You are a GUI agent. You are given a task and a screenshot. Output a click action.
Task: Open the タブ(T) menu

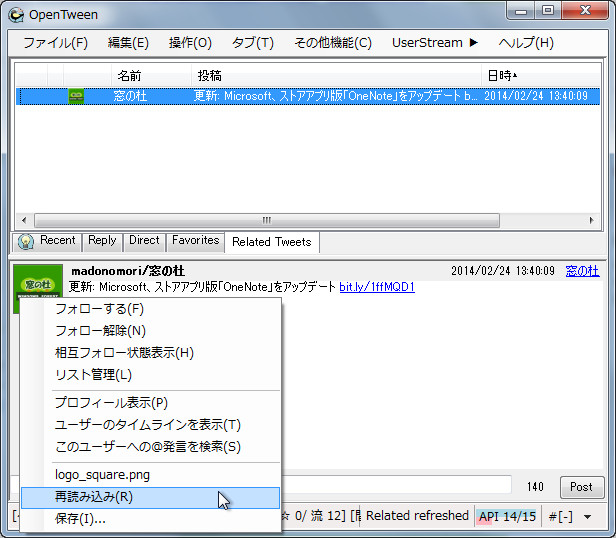pos(253,42)
